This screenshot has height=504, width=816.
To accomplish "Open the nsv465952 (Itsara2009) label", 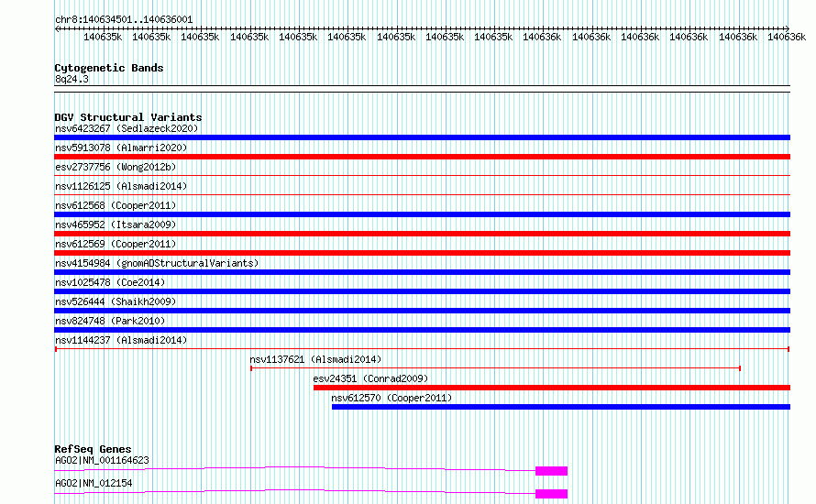I will (116, 225).
